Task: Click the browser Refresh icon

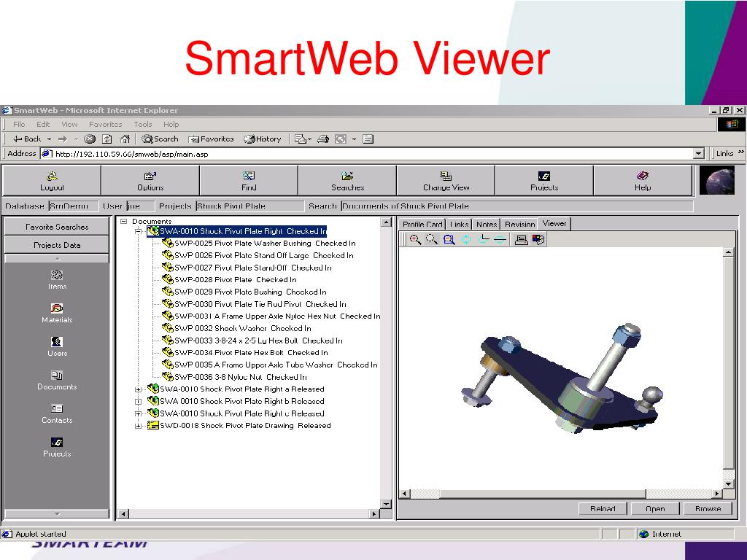Action: [107, 139]
